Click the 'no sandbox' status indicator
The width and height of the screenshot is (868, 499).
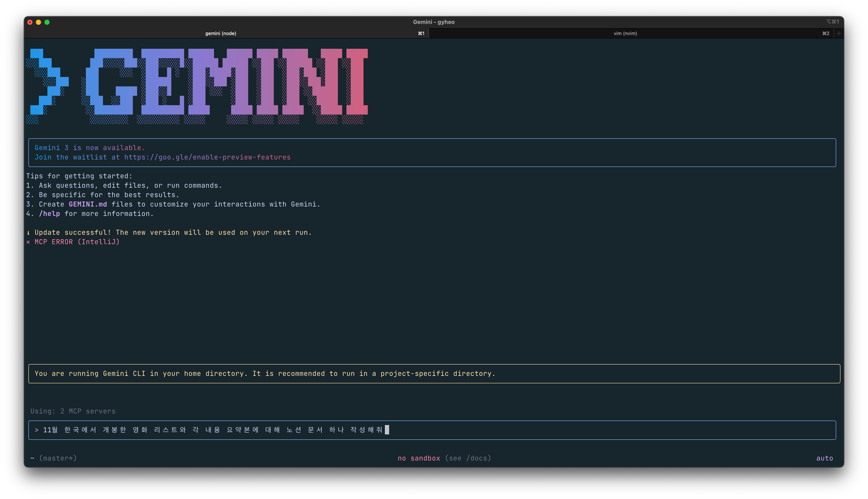419,458
